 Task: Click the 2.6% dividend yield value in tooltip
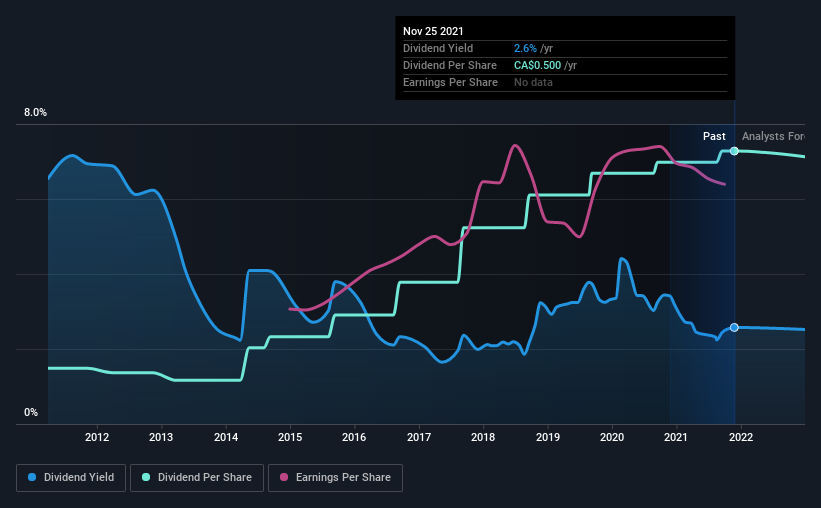pos(525,48)
